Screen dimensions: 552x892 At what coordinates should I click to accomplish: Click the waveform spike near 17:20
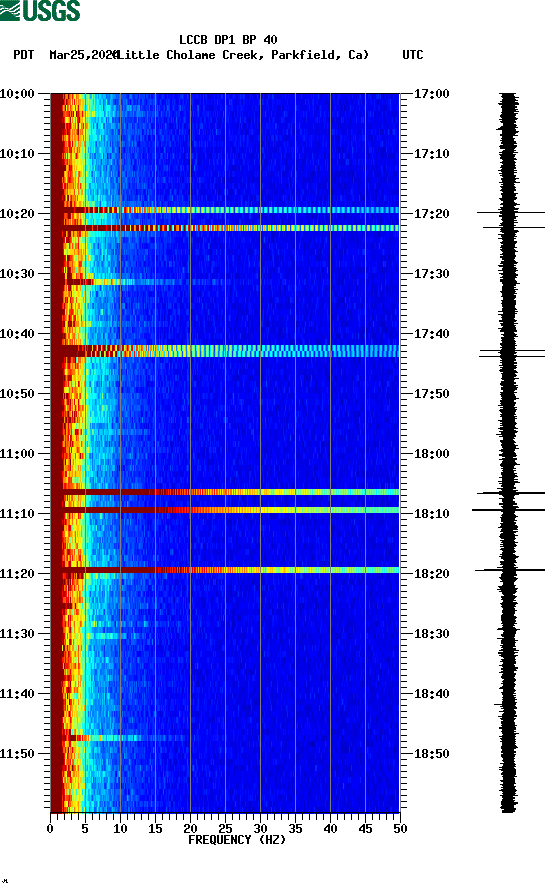(x=510, y=212)
